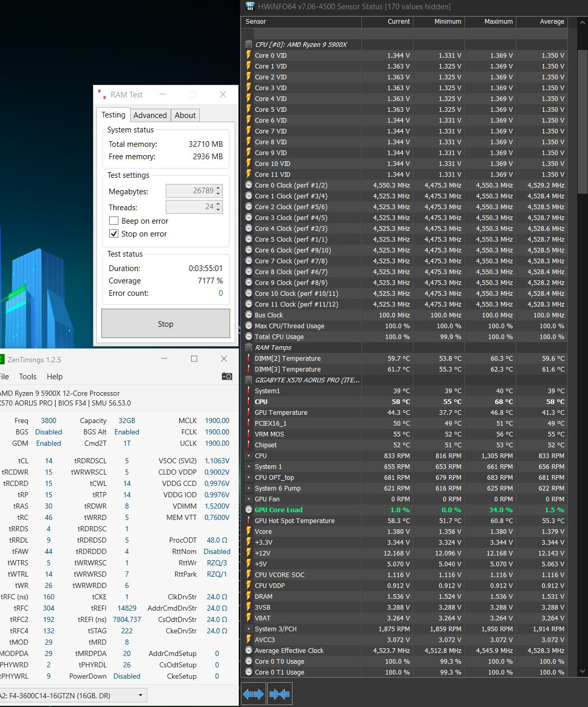Viewport: 588px width, 707px height.
Task: Click the thermometer icon of DIMM[2] Temperature
Action: [x=249, y=358]
